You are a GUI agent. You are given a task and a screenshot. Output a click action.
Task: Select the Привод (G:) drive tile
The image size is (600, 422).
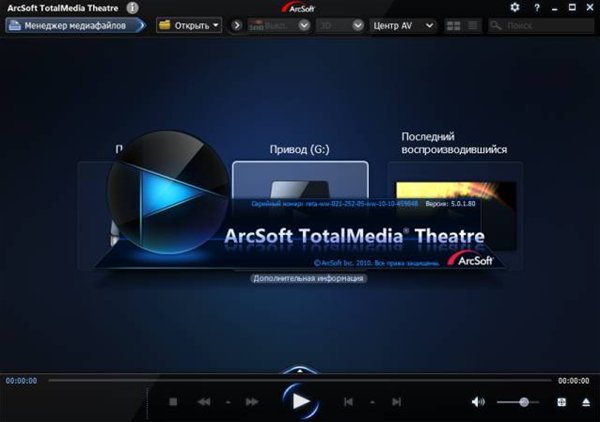[x=300, y=179]
